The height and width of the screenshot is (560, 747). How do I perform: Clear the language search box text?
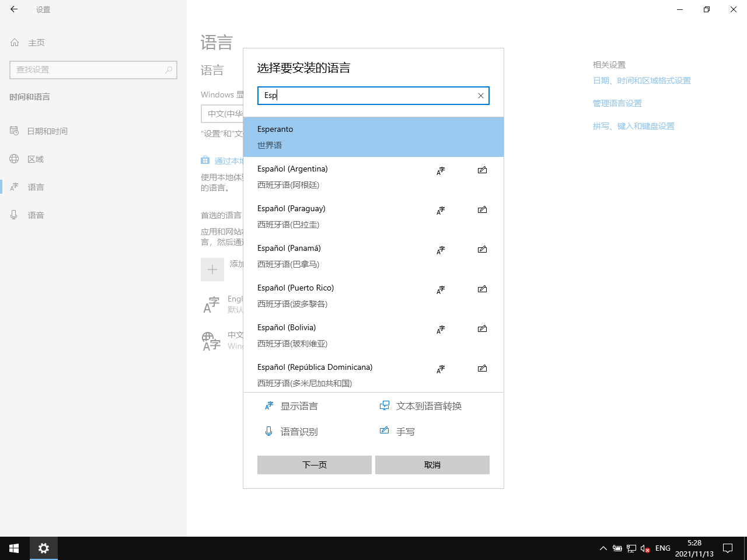(x=480, y=96)
